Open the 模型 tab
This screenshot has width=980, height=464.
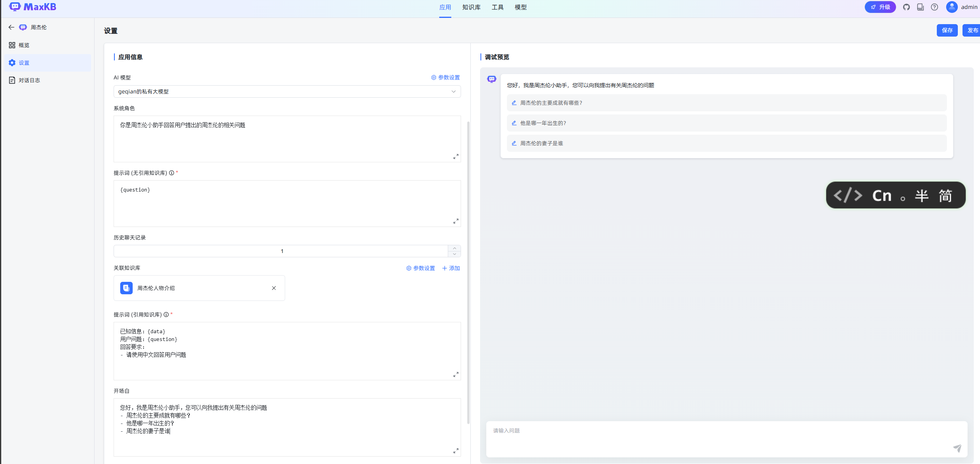coord(520,7)
